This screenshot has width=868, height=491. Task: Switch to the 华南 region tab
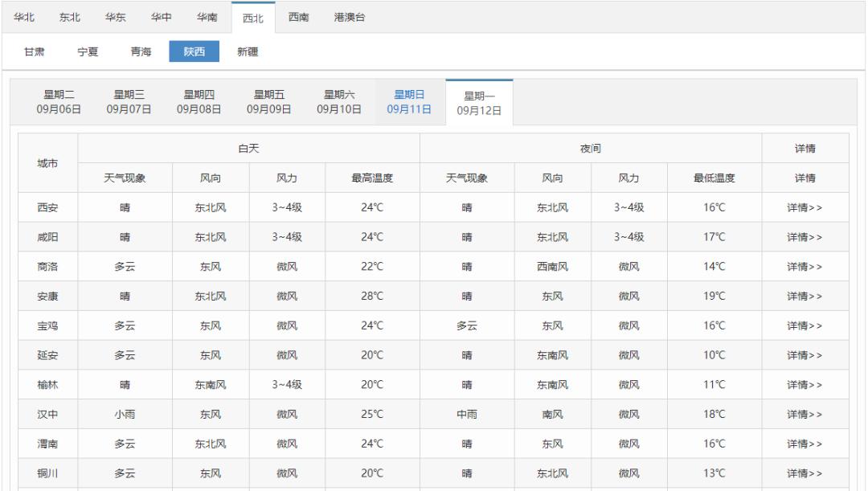[207, 18]
